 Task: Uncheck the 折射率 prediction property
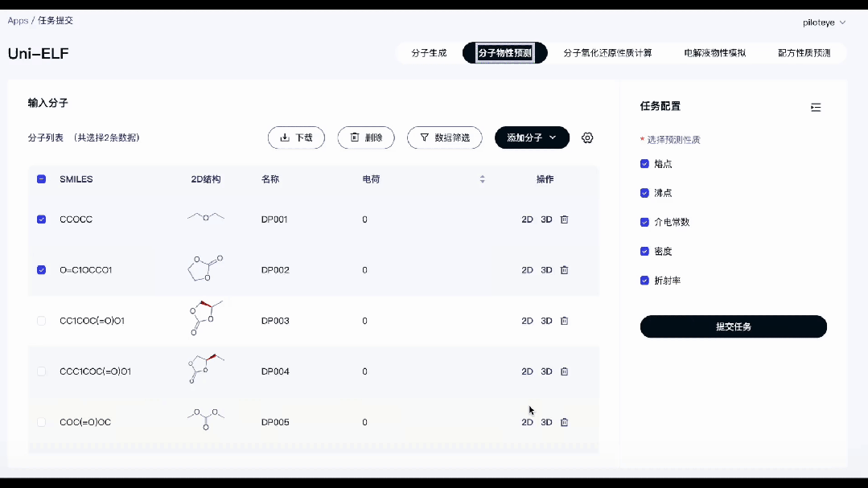coord(644,280)
